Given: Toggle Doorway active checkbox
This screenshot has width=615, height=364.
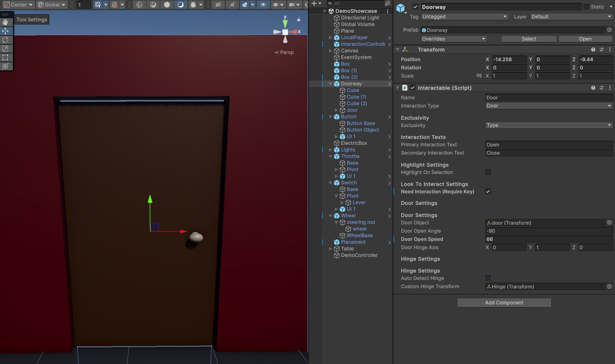Looking at the screenshot, I should 415,7.
